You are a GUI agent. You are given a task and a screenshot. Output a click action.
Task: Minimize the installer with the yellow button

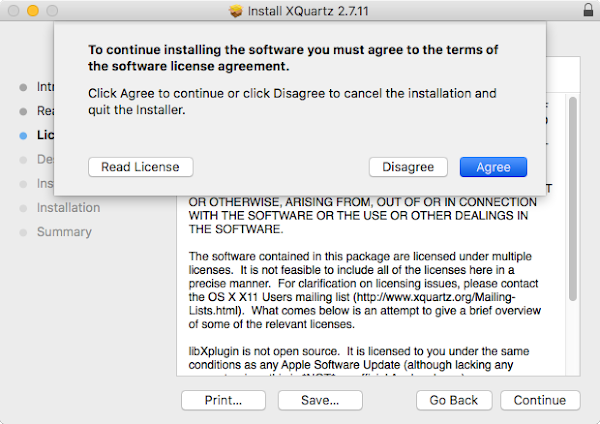[x=33, y=11]
